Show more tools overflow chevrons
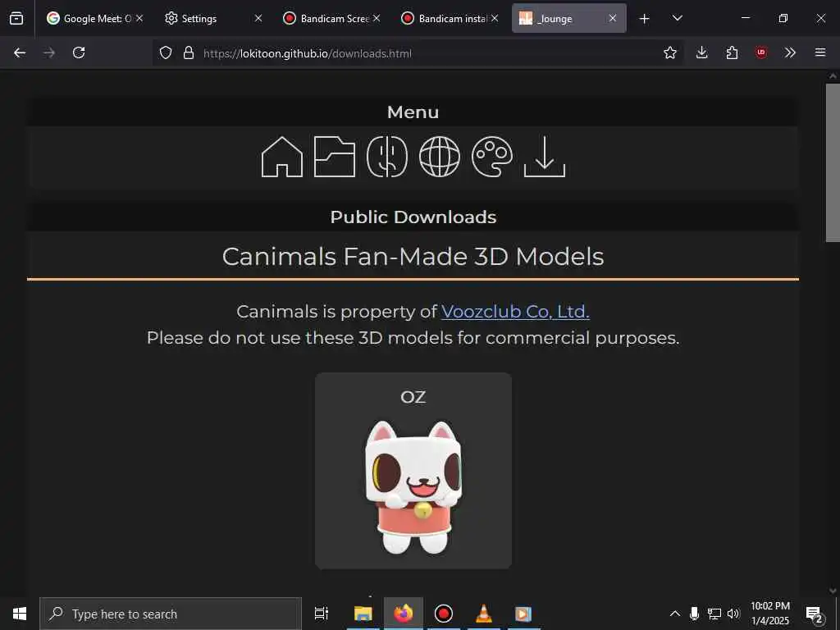This screenshot has height=630, width=840. 790,52
